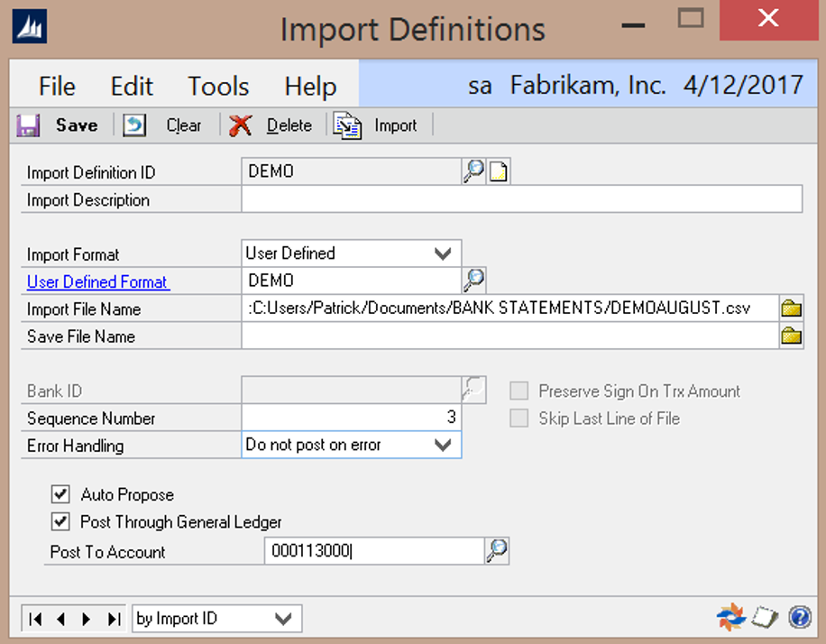Screen dimensions: 826x644
Task: Expand the Import Format dropdown
Action: 443,253
